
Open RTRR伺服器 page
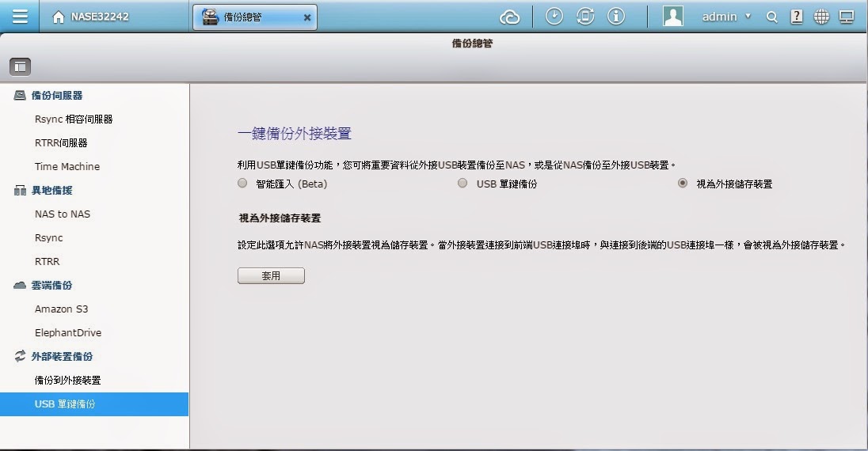coord(61,142)
